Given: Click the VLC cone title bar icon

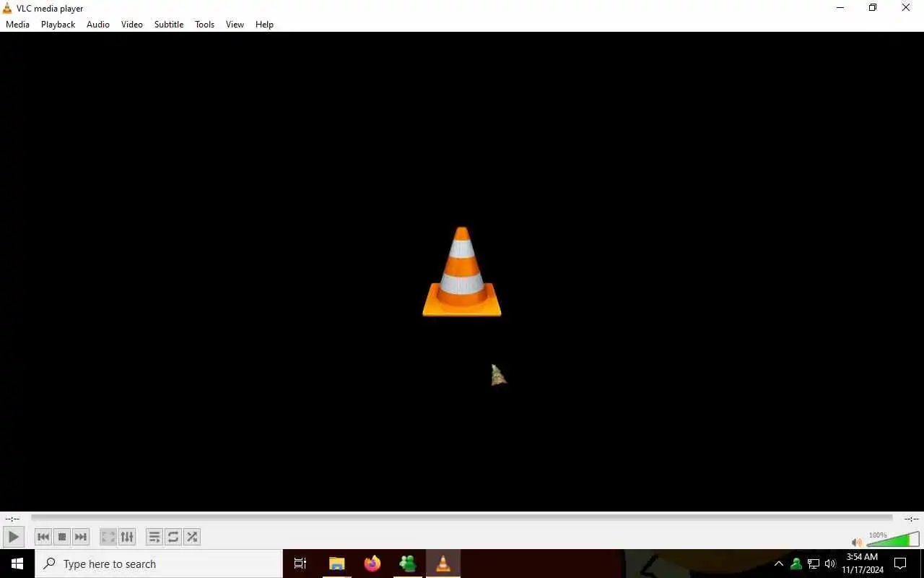Looking at the screenshot, I should click(x=7, y=8).
